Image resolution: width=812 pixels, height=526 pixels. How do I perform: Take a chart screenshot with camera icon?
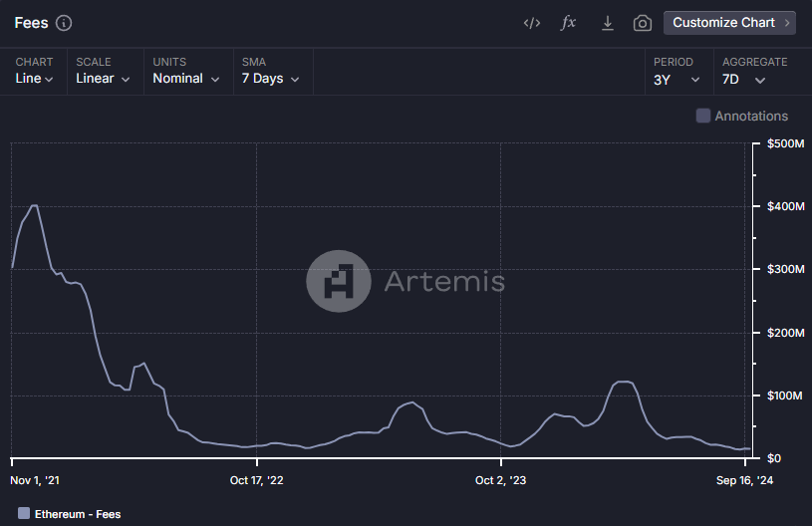(643, 23)
